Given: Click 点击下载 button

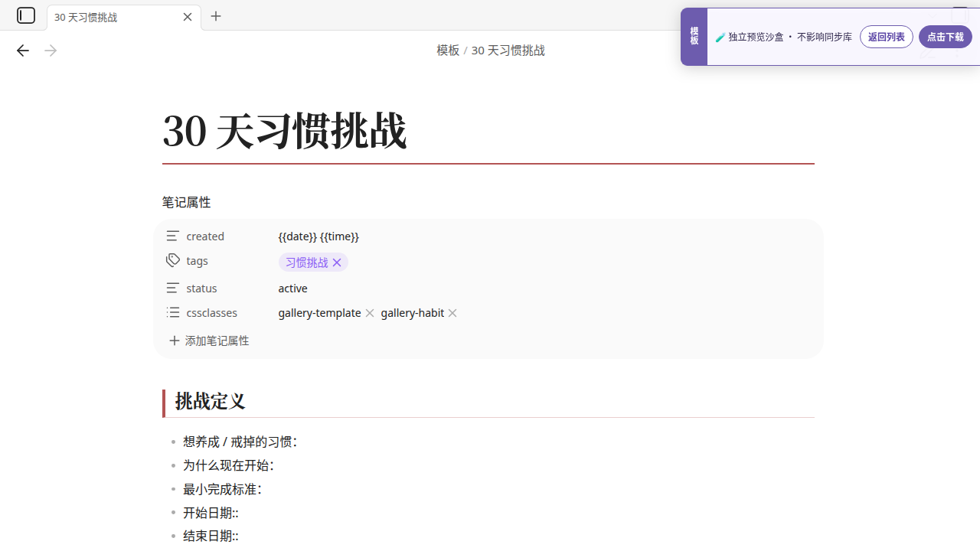Looking at the screenshot, I should 945,37.
